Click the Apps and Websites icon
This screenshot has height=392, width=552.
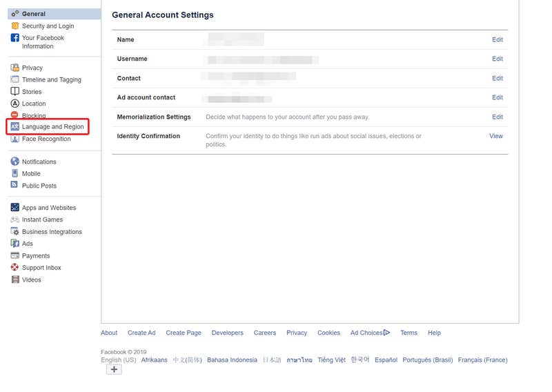tap(14, 207)
